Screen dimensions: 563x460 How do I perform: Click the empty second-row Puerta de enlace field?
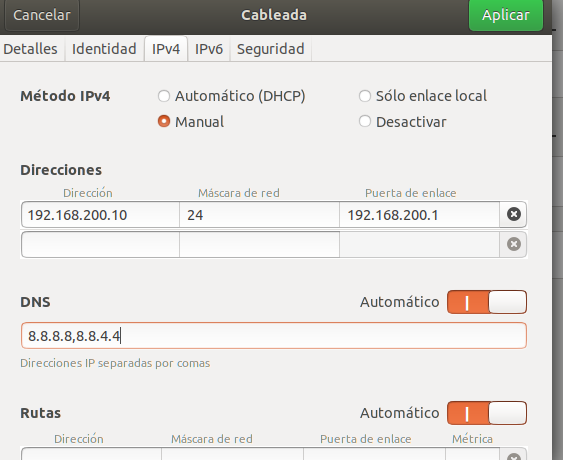point(419,245)
